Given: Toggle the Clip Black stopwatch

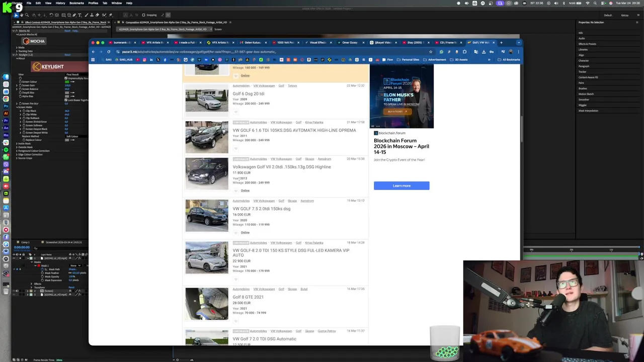Looking at the screenshot, I should (x=24, y=111).
